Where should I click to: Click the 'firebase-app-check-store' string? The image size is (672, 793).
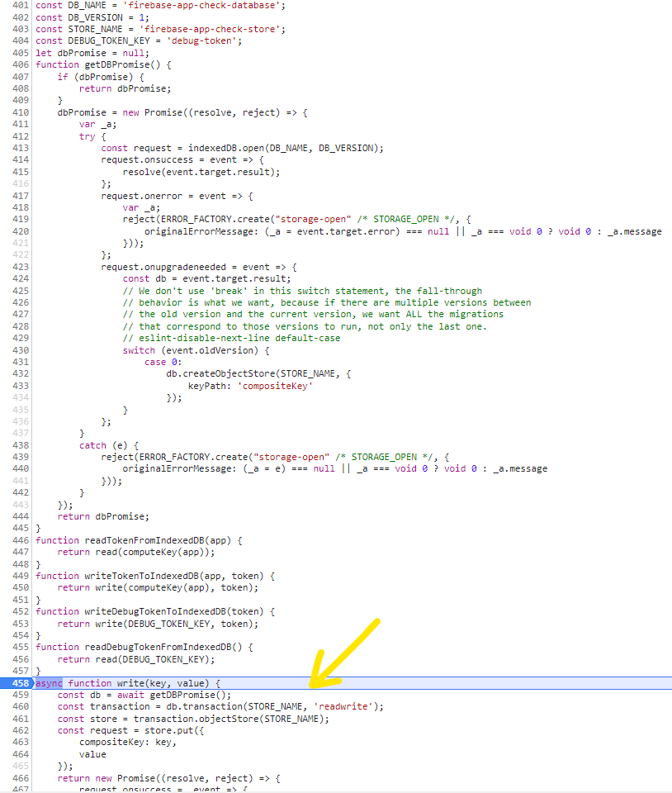pyautogui.click(x=211, y=30)
